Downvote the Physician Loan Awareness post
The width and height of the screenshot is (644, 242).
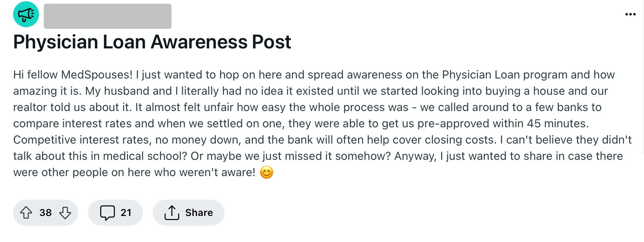click(x=65, y=213)
